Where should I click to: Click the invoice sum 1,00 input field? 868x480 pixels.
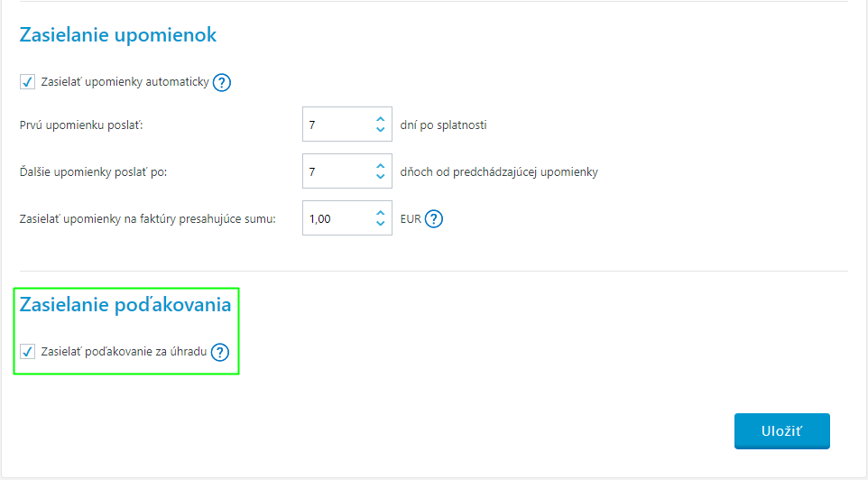point(336,218)
